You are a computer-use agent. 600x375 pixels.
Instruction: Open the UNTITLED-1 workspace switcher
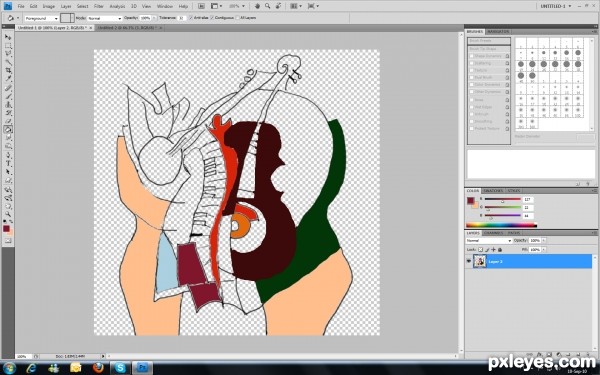coord(556,6)
